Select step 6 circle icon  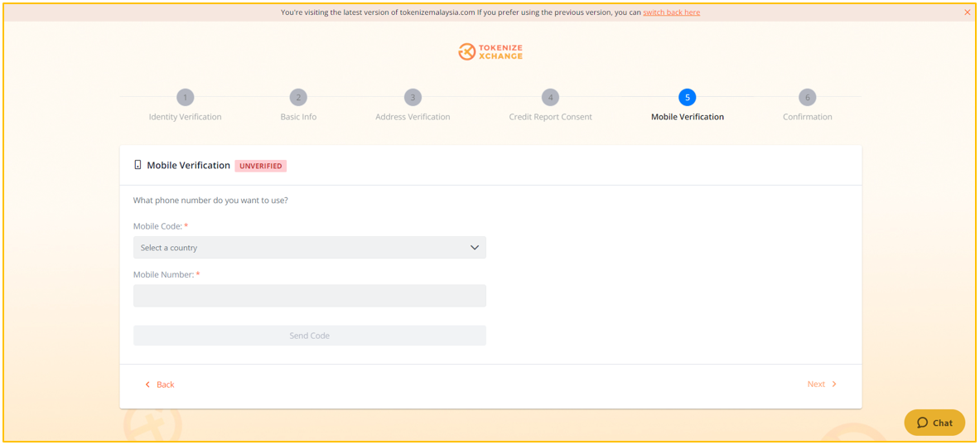[808, 98]
